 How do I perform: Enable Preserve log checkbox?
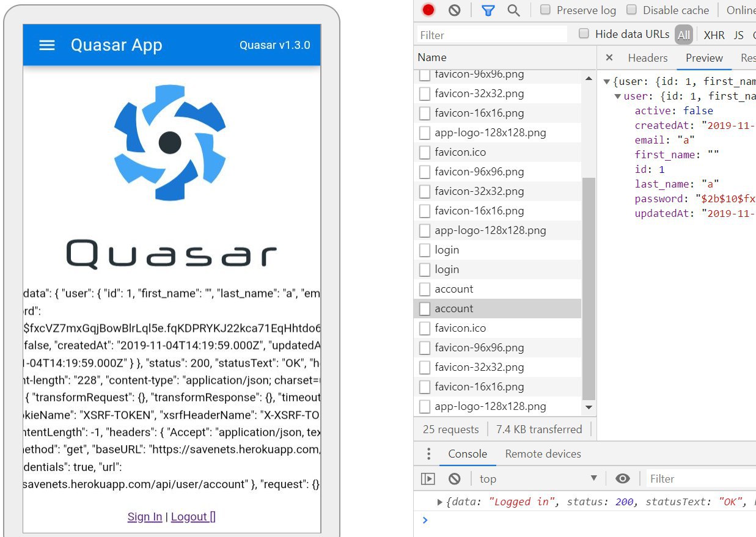click(545, 10)
